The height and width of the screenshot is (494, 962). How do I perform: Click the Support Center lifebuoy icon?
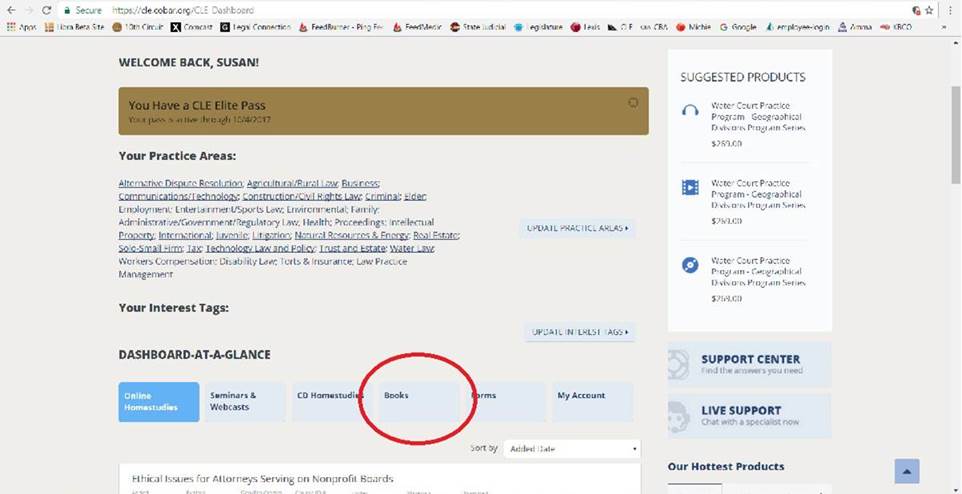click(679, 365)
